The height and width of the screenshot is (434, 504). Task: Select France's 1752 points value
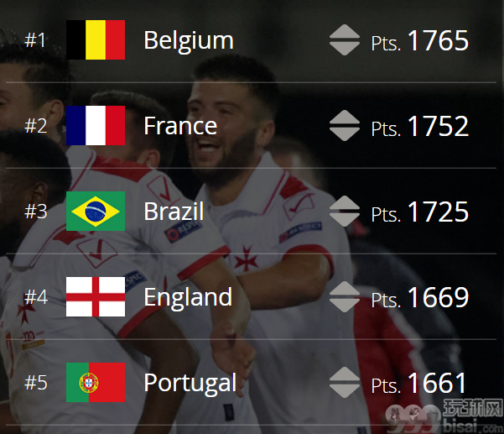pos(438,126)
